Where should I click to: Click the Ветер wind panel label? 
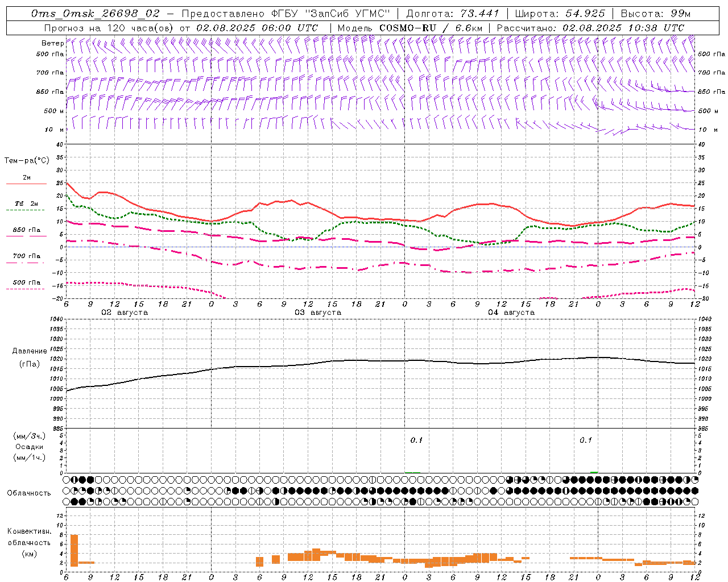coord(52,43)
